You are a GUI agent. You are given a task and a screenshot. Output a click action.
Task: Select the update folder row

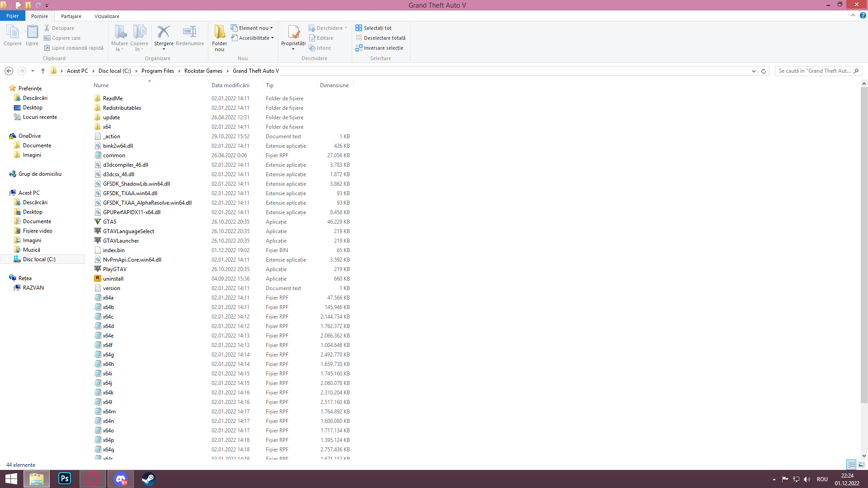click(x=222, y=117)
